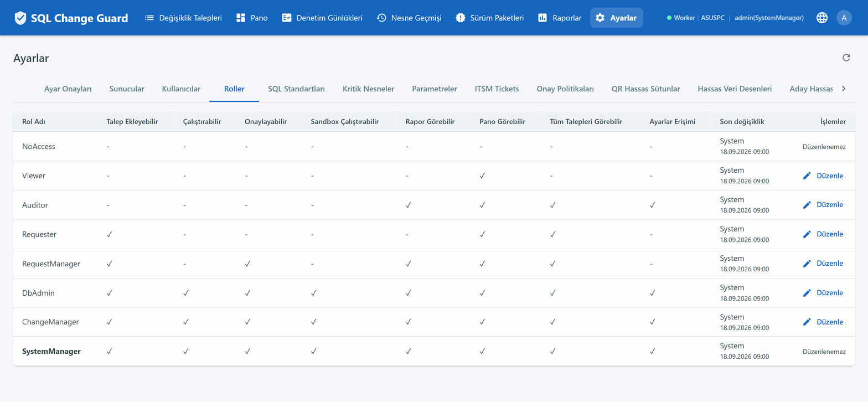This screenshot has height=402, width=868.
Task: Click Düzenlenemez in the SystemManager row
Action: click(824, 352)
